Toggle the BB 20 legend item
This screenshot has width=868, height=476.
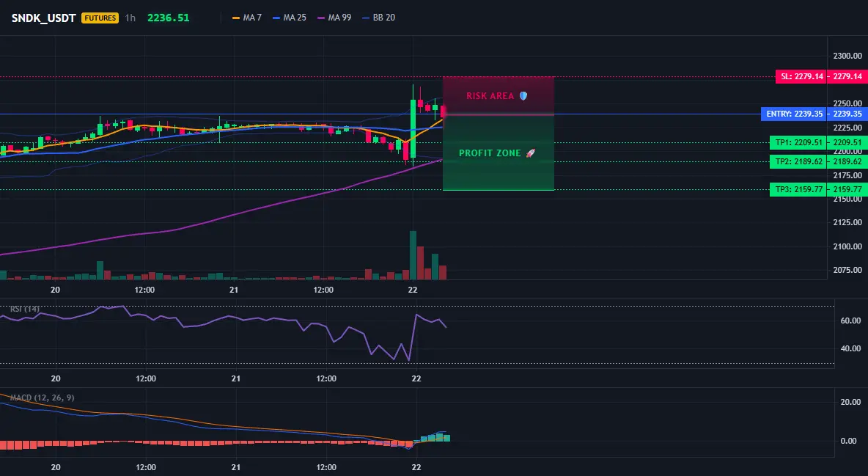(x=378, y=18)
